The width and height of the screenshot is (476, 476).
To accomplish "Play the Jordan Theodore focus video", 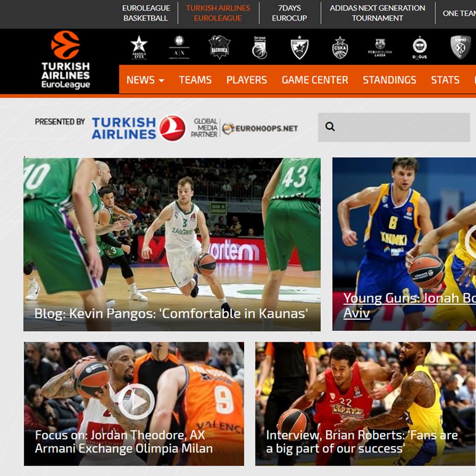I will pyautogui.click(x=136, y=402).
